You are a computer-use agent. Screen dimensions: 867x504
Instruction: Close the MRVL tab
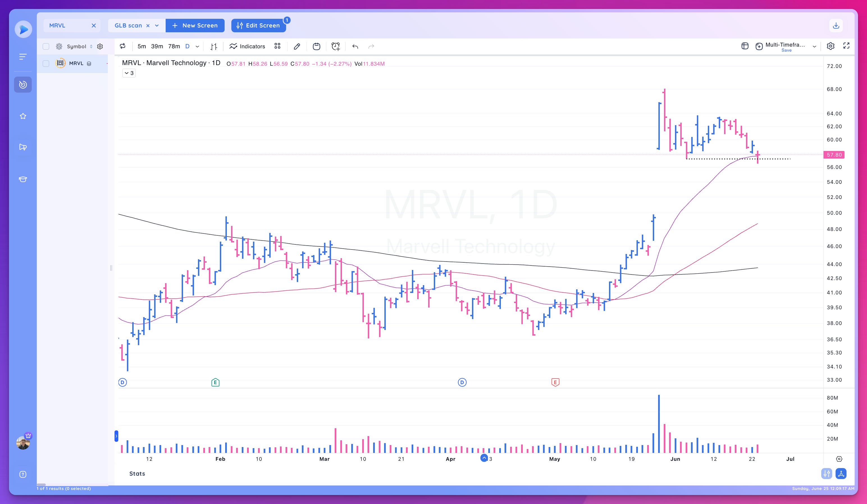tap(93, 26)
